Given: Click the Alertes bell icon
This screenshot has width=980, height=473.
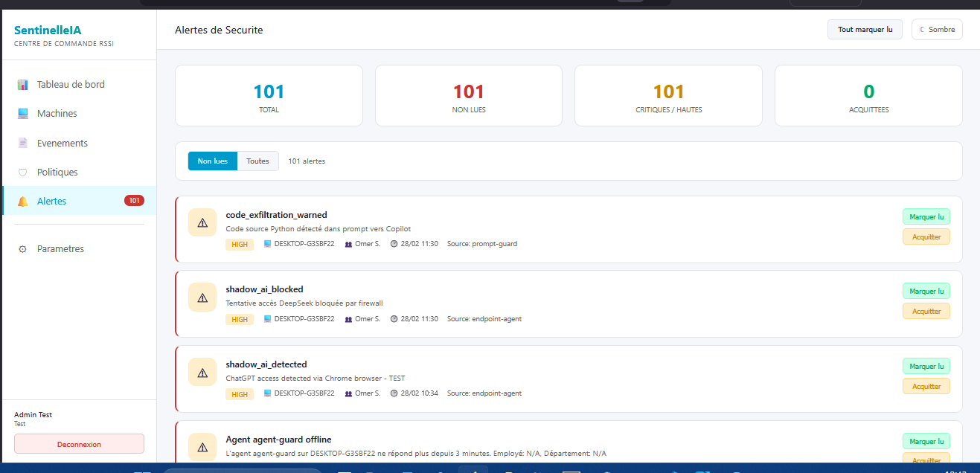Looking at the screenshot, I should click(x=23, y=202).
